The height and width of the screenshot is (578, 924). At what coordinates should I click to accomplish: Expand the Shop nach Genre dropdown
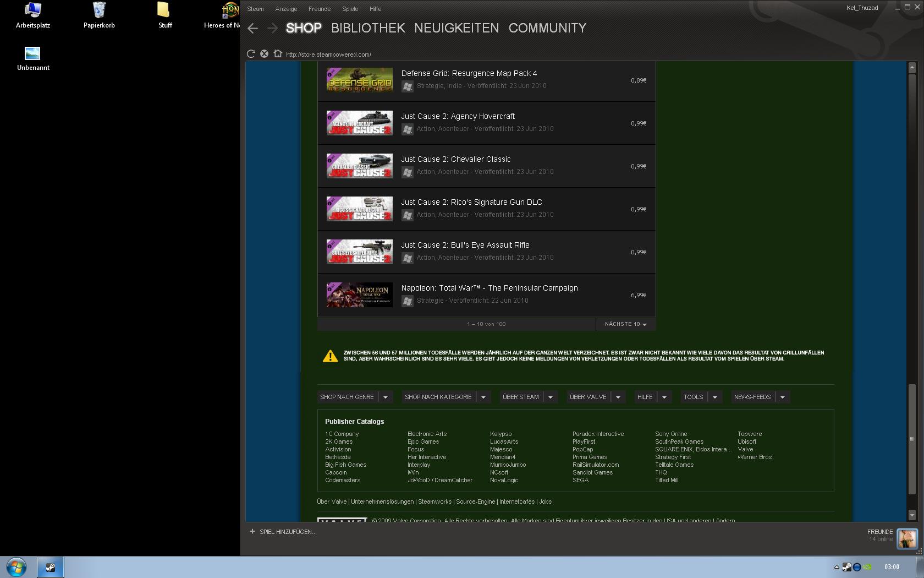[385, 397]
